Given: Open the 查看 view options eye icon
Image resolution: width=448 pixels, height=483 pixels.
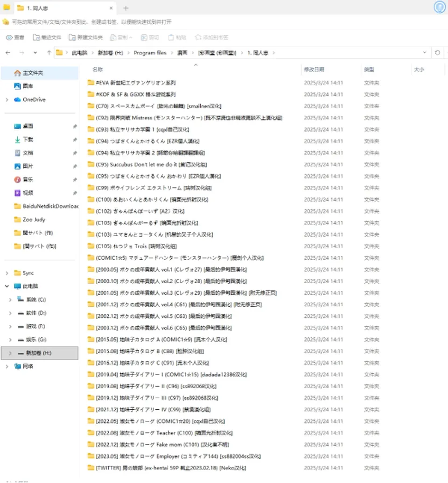Looking at the screenshot, I should click(x=9, y=38).
